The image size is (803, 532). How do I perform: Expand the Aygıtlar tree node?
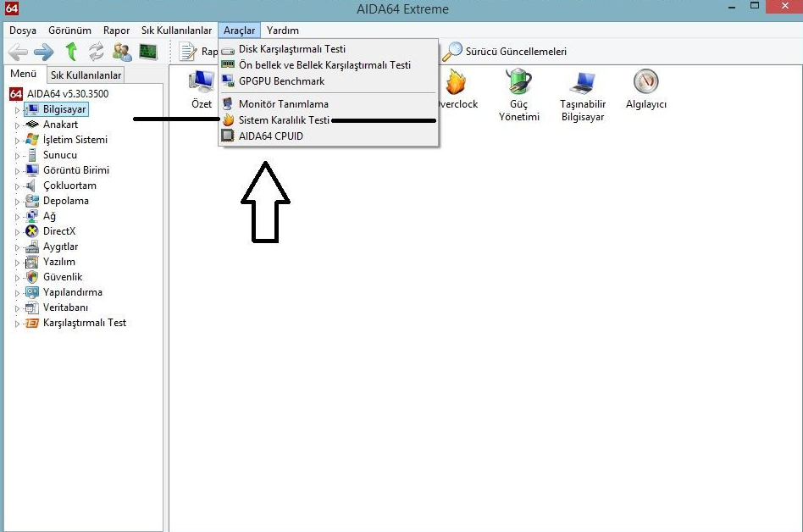(x=17, y=248)
